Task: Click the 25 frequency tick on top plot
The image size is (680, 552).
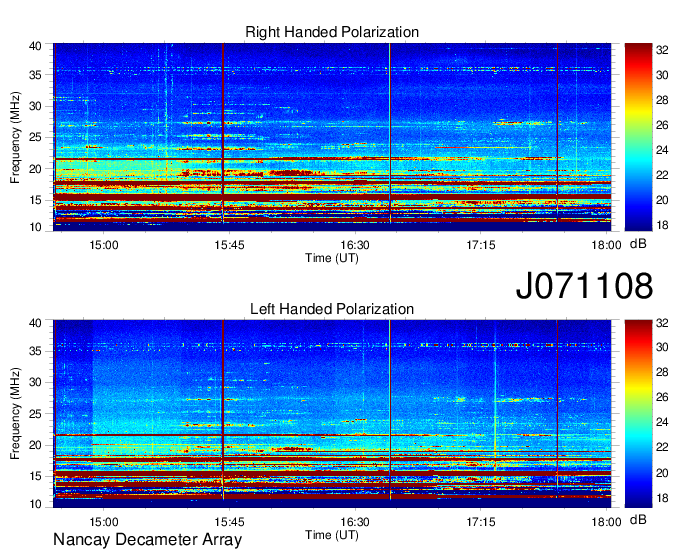Action: (35, 137)
